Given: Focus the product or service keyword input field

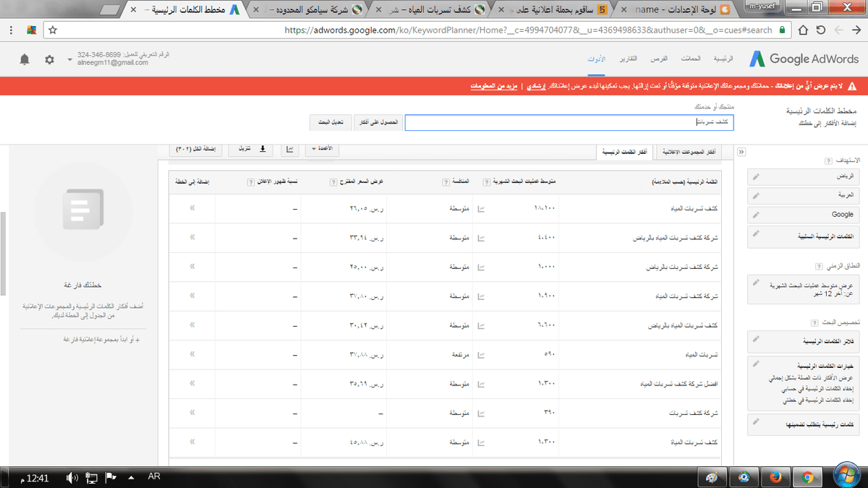Looking at the screenshot, I should click(x=569, y=123).
